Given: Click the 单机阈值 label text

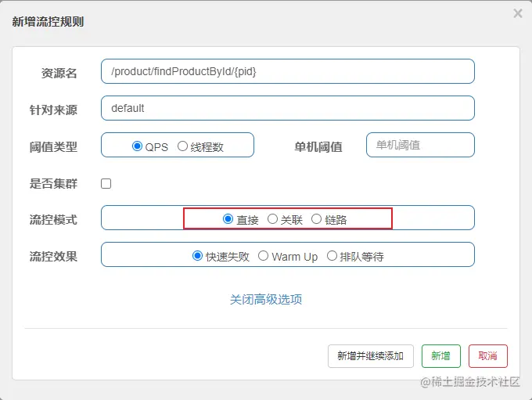Looking at the screenshot, I should [318, 146].
